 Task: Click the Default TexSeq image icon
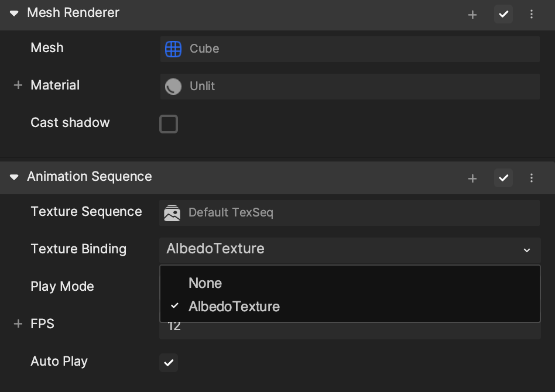pyautogui.click(x=172, y=213)
